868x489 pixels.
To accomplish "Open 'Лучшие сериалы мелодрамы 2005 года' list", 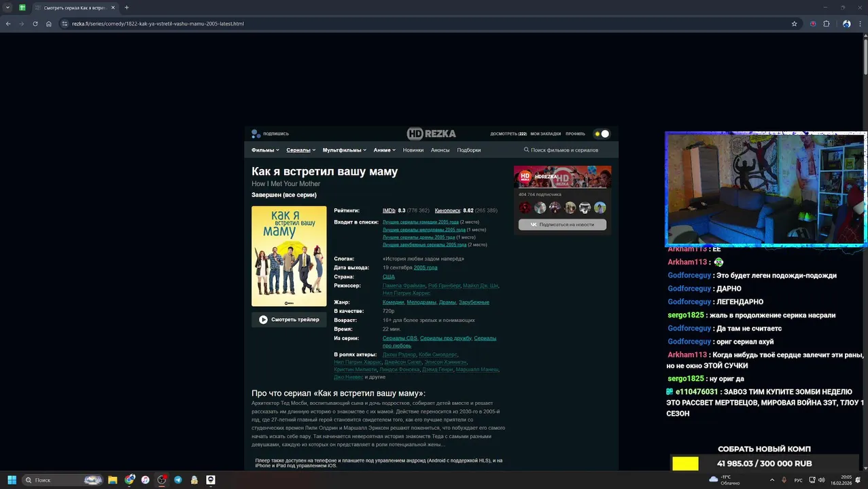I will click(423, 230).
